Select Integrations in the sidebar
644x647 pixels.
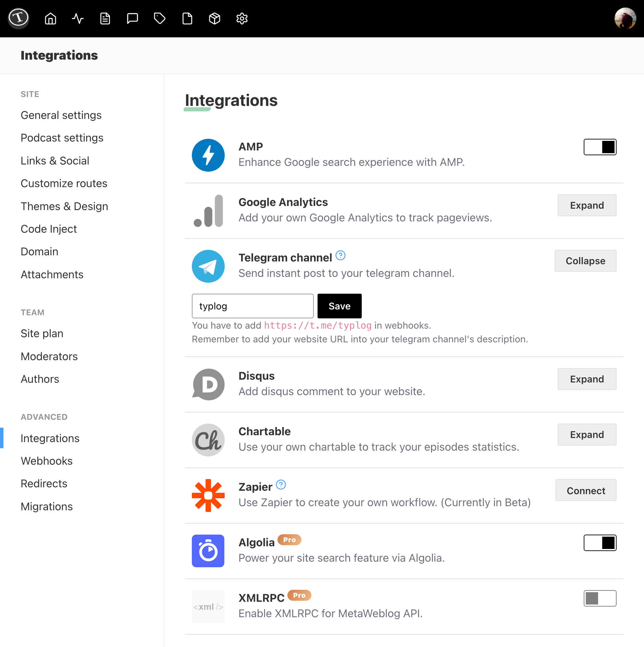coord(50,438)
